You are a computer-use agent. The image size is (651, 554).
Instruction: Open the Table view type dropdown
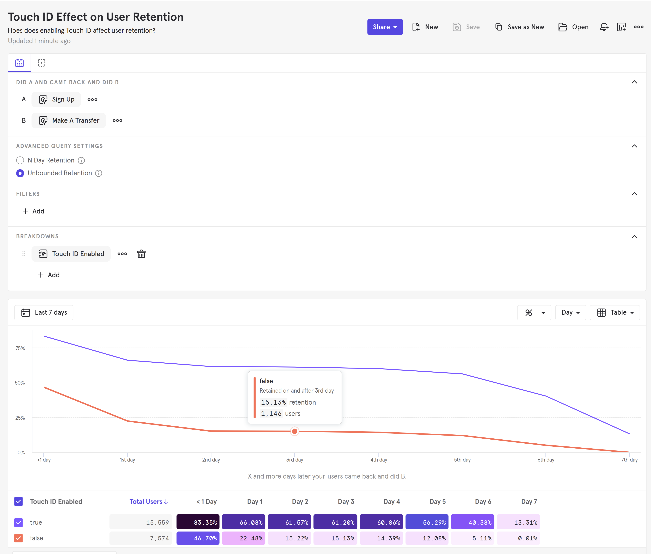pyautogui.click(x=615, y=313)
